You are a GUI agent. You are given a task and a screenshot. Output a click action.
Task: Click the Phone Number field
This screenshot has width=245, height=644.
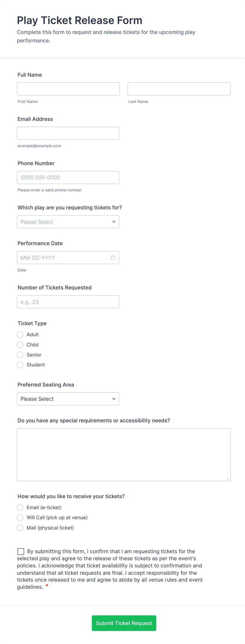pyautogui.click(x=68, y=177)
